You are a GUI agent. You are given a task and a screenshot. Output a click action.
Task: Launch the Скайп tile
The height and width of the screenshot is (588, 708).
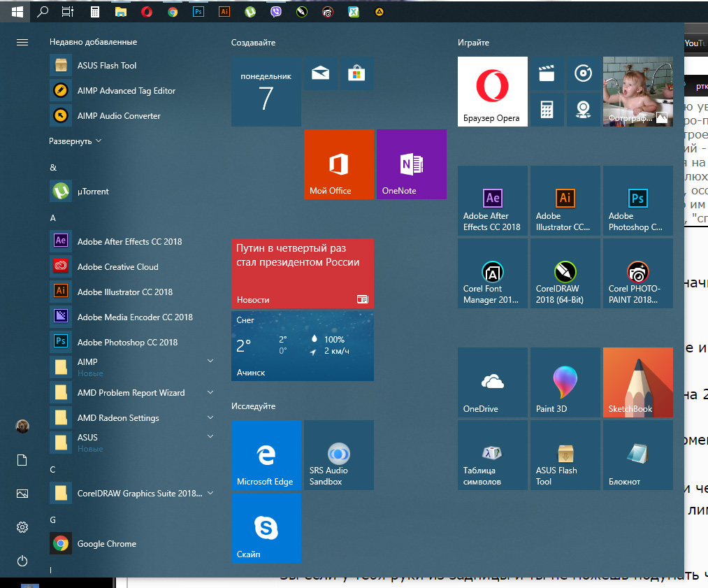(x=266, y=528)
